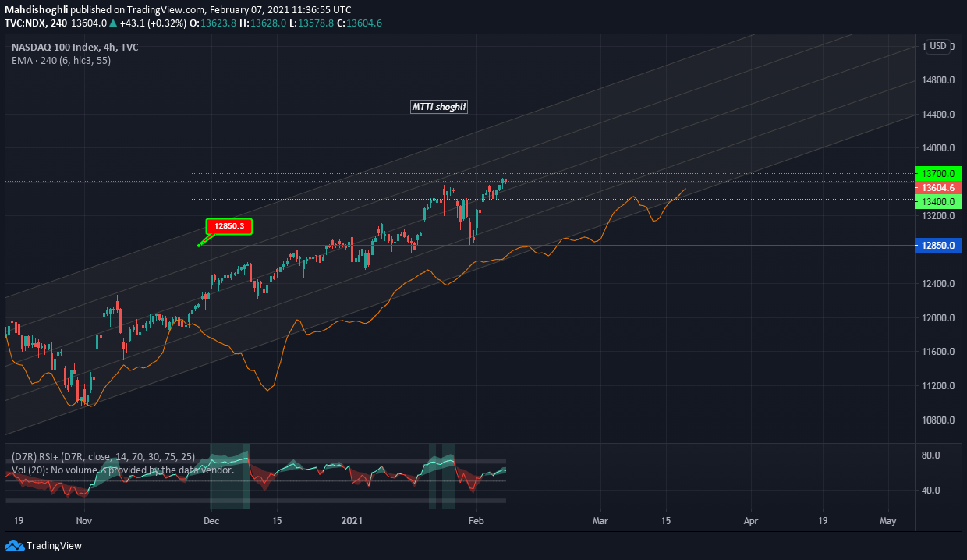Click the 10800.0 price scale label

point(939,420)
